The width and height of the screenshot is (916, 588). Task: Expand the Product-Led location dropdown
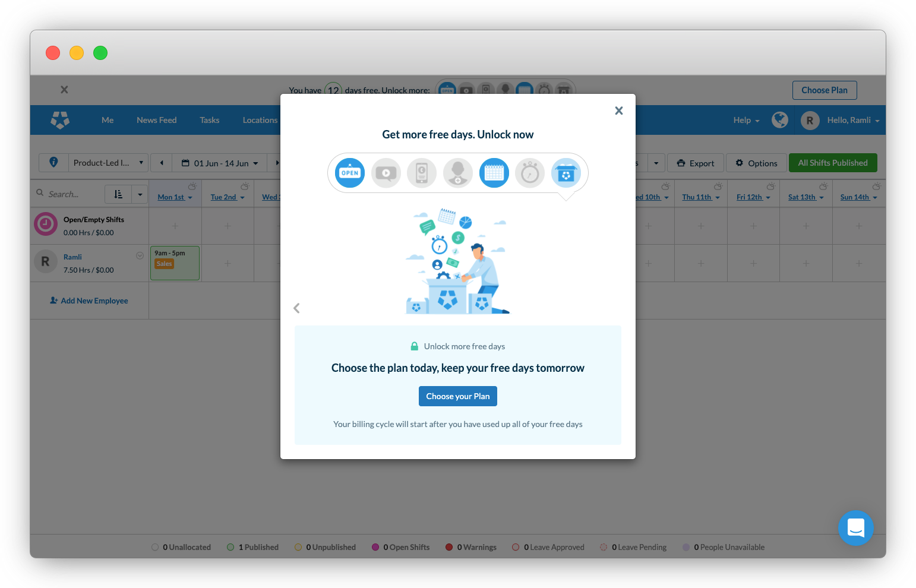[x=108, y=163]
